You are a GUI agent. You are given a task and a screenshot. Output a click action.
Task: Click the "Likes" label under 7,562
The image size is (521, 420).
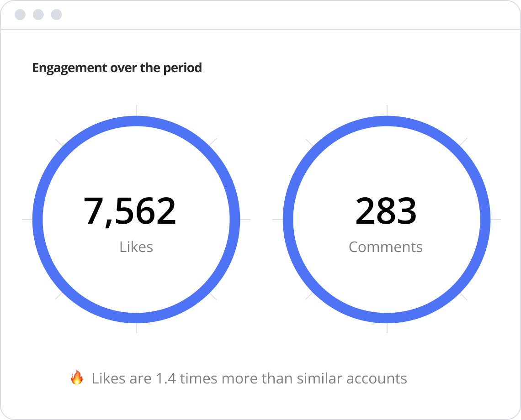pyautogui.click(x=136, y=247)
